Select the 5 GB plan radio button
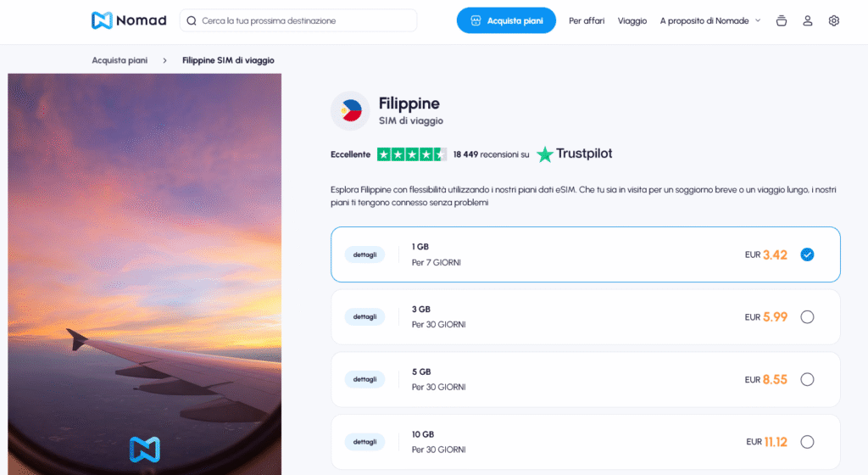 (807, 379)
